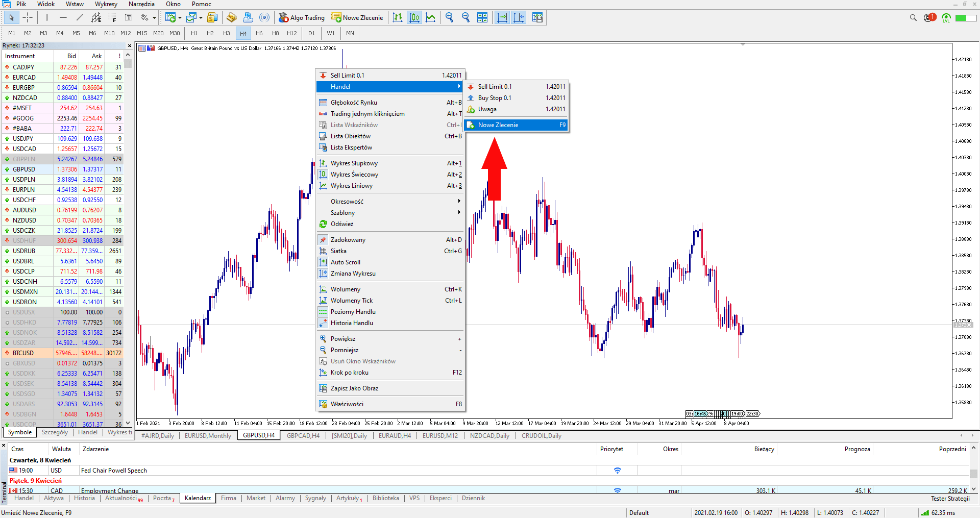980x518 pixels.
Task: Toggle chart shift in toolbar
Action: tap(519, 17)
